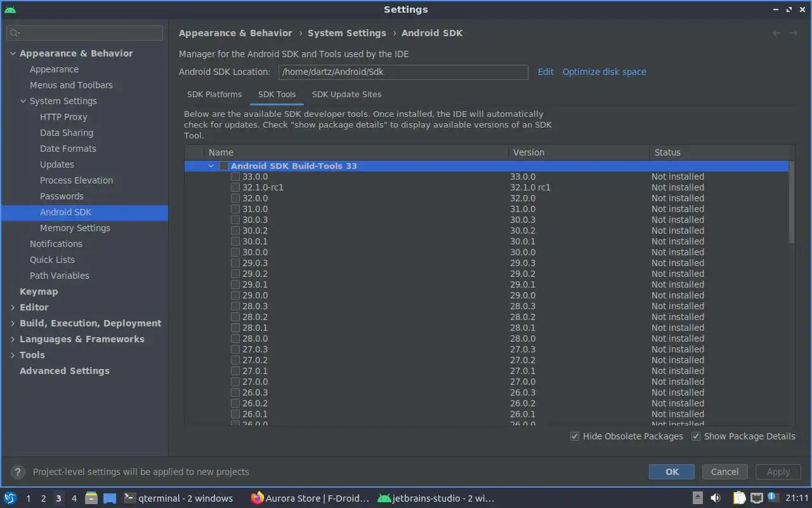Screen dimensions: 812x508
Task: Check the 27.0.1 build tools checkbox
Action: click(235, 371)
